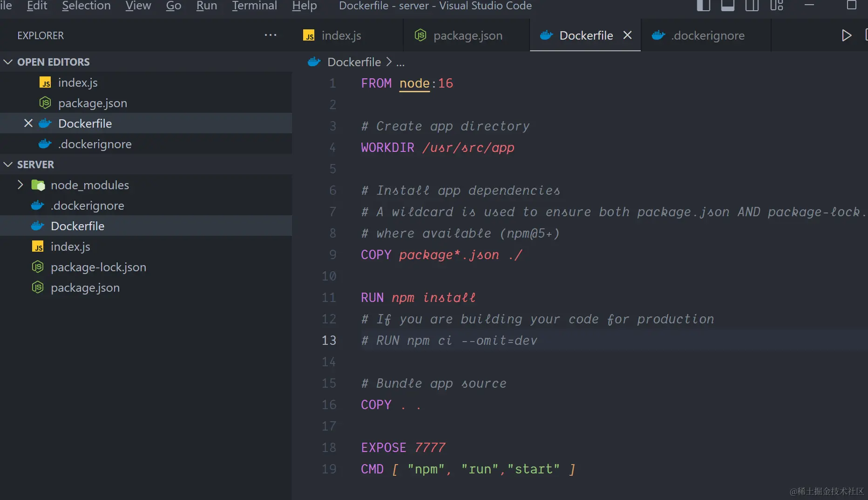Viewport: 868px width, 500px height.
Task: Close the Dockerfile editor tab
Action: (x=627, y=35)
